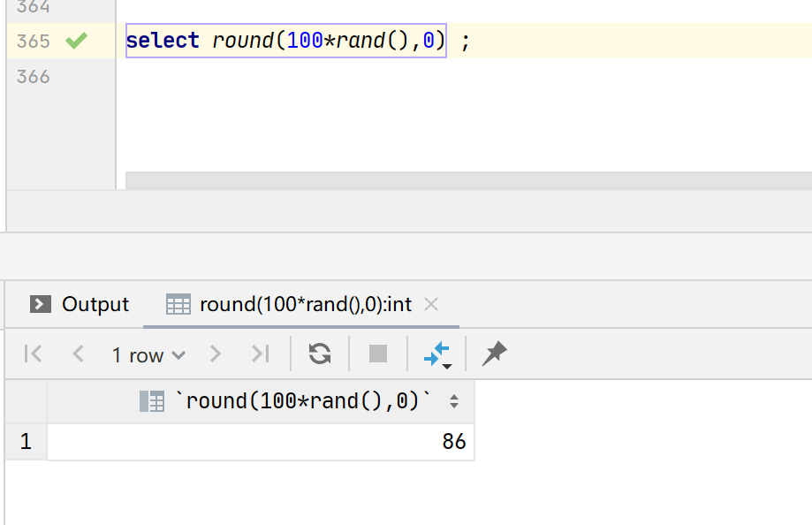Go to next page of results
Viewport: 812px width, 525px height.
pos(215,354)
